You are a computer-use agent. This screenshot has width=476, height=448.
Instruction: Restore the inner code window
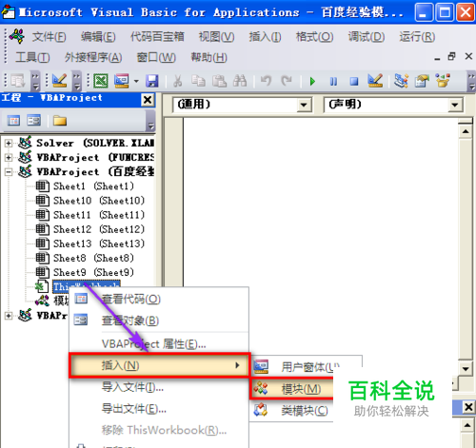coord(451,57)
